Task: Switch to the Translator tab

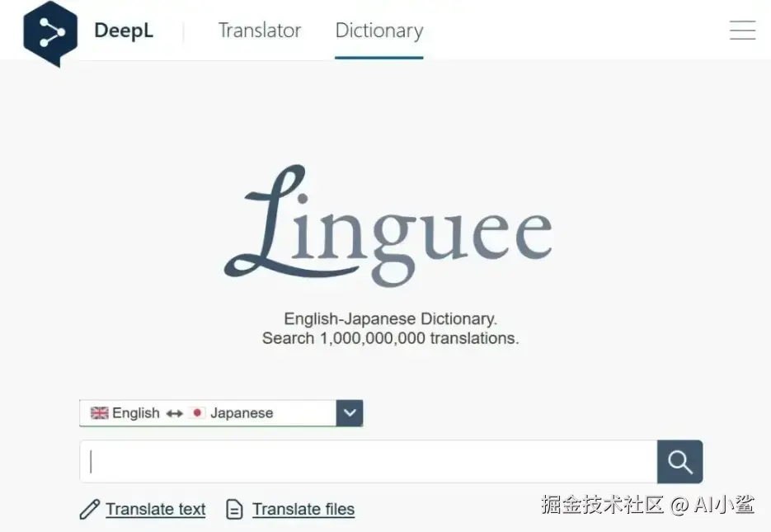Action: [x=259, y=31]
